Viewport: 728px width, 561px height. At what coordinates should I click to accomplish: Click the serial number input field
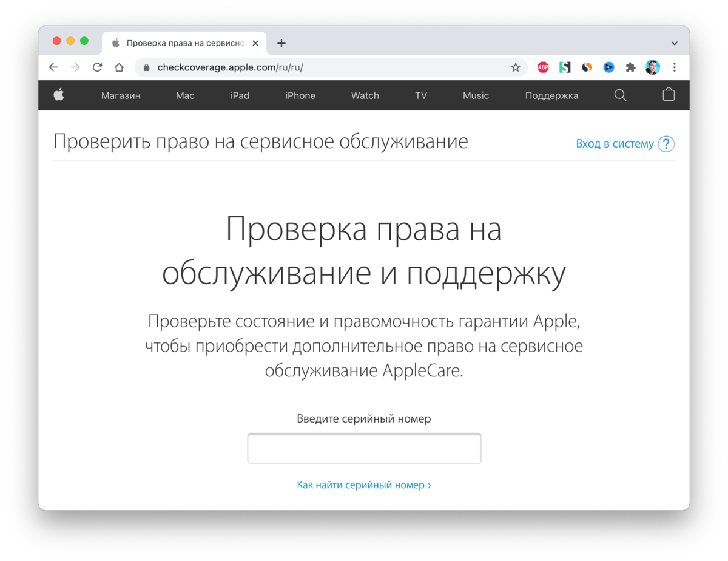tap(364, 448)
